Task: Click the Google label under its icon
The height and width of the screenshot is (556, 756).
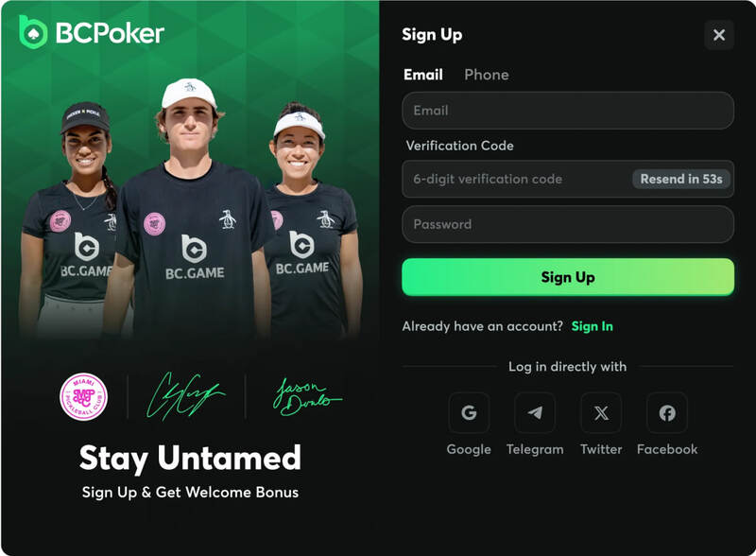Action: point(469,449)
